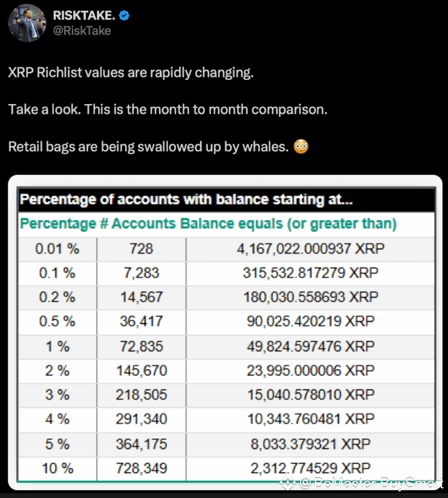Select the 7,283 accounts cell
The image size is (448, 498).
tap(141, 273)
